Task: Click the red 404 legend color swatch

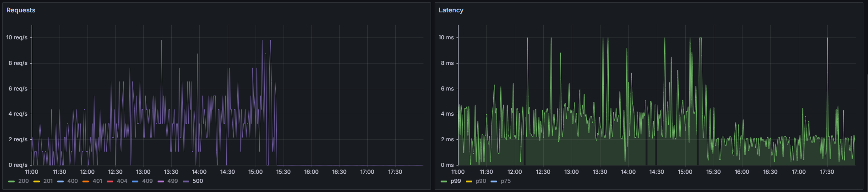Action: [110, 181]
